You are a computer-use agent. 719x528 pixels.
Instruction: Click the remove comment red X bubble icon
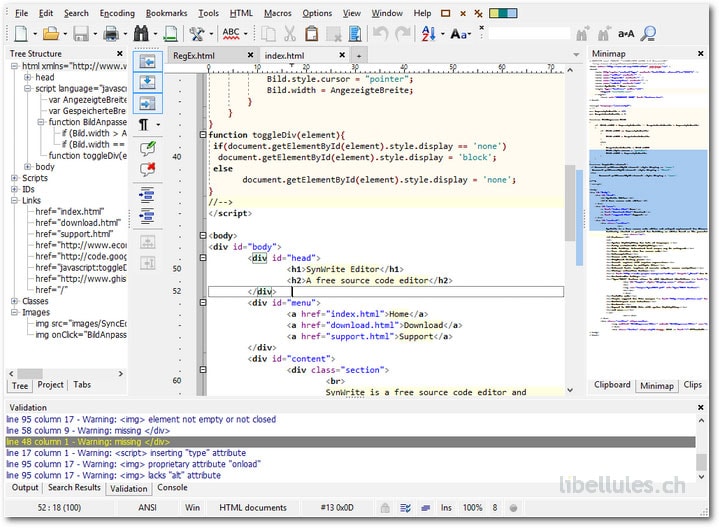click(148, 170)
